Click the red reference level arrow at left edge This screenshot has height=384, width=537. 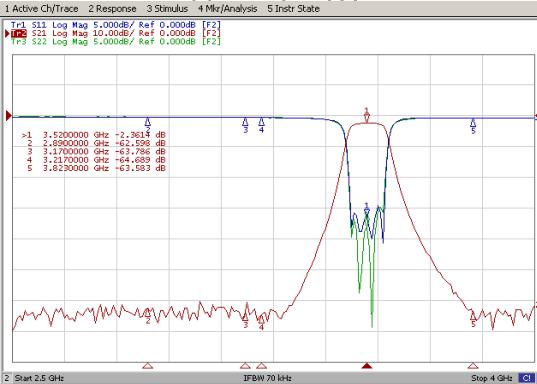(x=9, y=116)
